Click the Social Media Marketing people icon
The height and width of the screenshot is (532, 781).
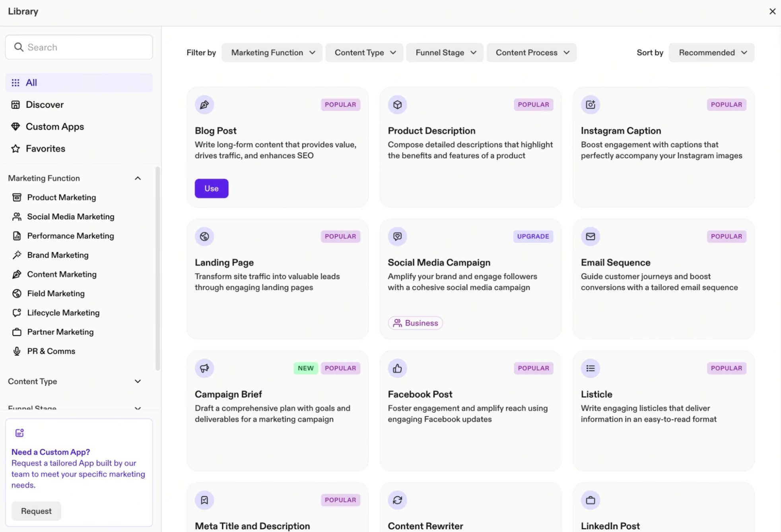[17, 217]
